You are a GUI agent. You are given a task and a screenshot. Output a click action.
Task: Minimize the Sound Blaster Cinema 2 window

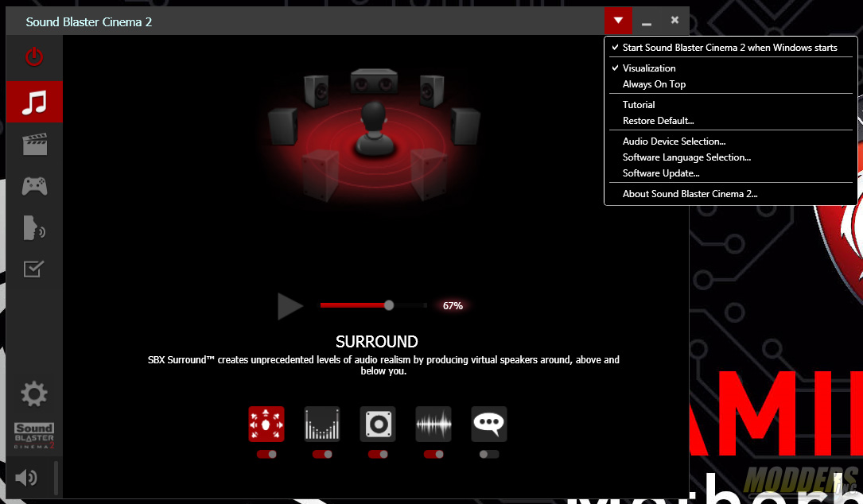tap(647, 22)
